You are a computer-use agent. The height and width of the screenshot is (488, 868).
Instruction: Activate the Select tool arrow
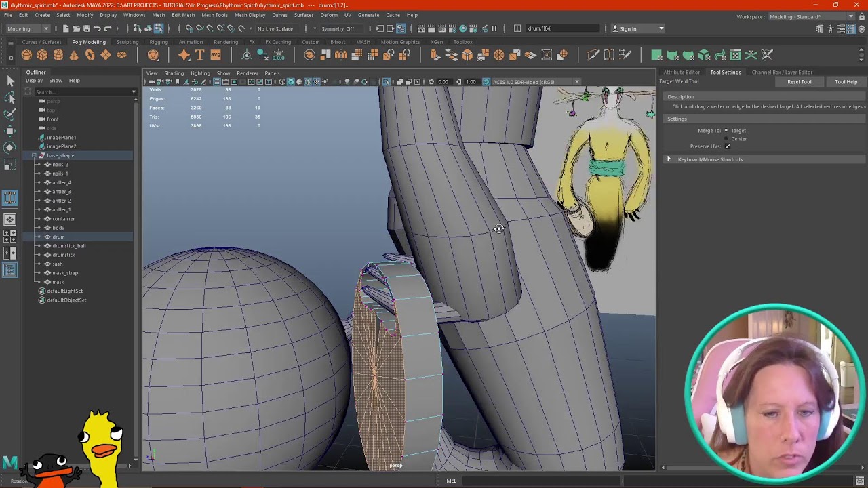(10, 81)
